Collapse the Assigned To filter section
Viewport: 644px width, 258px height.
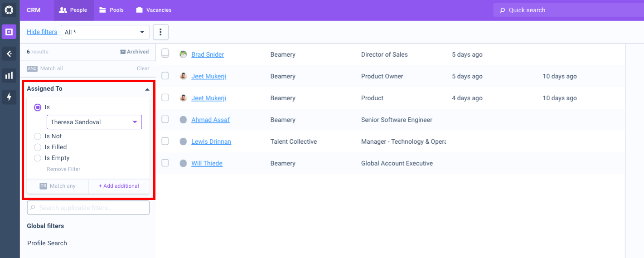coord(147,89)
